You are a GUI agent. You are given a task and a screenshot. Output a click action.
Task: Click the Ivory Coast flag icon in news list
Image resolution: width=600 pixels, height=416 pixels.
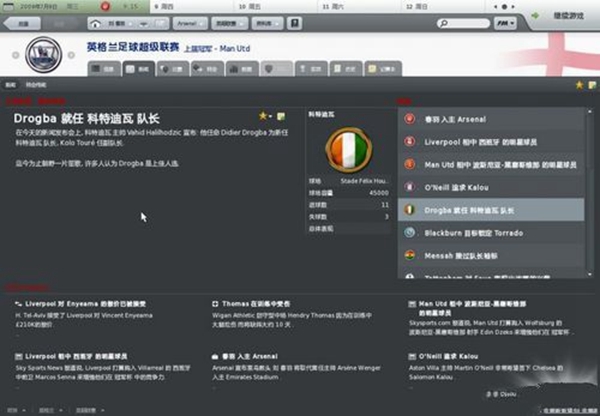tap(409, 210)
